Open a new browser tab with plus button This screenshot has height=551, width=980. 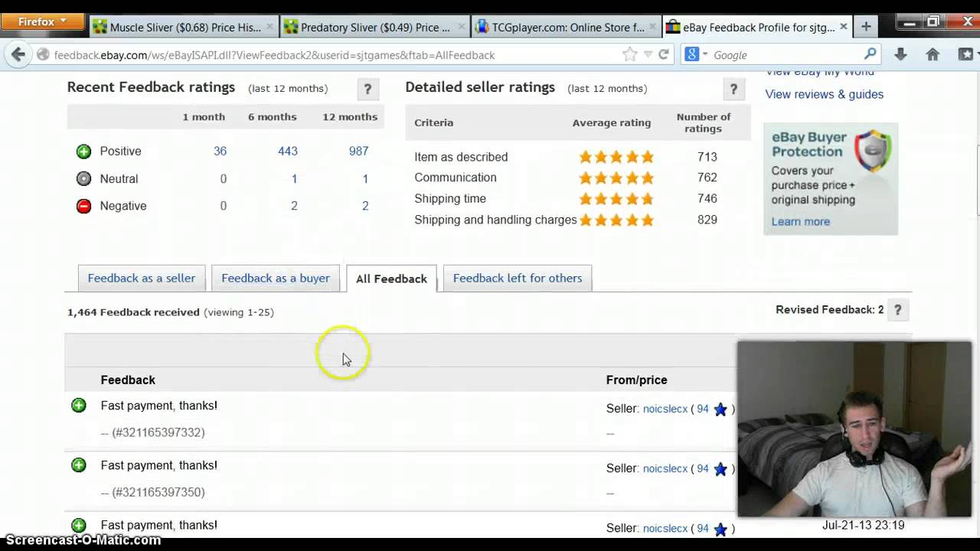coord(866,27)
